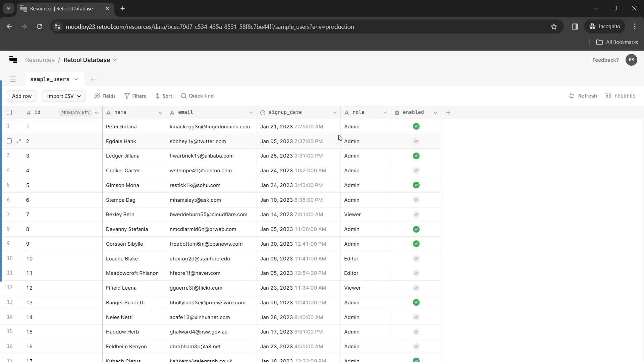Screen dimensions: 644x362
Task: Click the Add column icon (+)
Action: coord(448,112)
